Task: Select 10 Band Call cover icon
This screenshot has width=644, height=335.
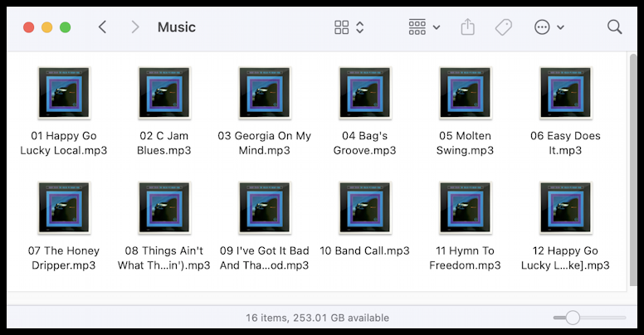Action: pyautogui.click(x=365, y=208)
